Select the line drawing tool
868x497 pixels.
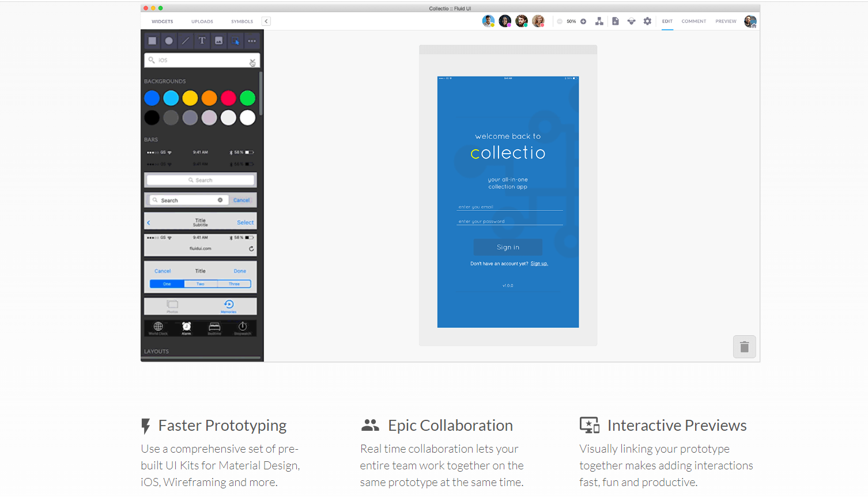(x=186, y=41)
